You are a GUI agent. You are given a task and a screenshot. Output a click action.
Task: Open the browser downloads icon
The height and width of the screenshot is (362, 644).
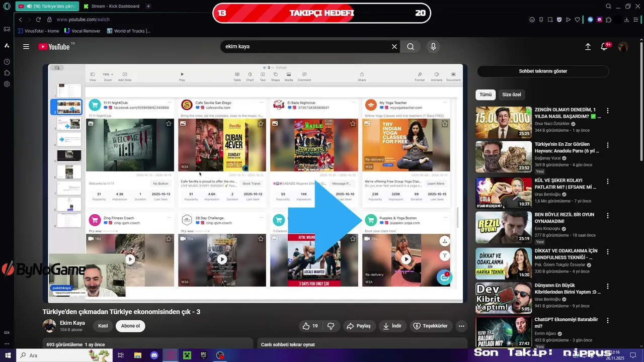pyautogui.click(x=626, y=20)
